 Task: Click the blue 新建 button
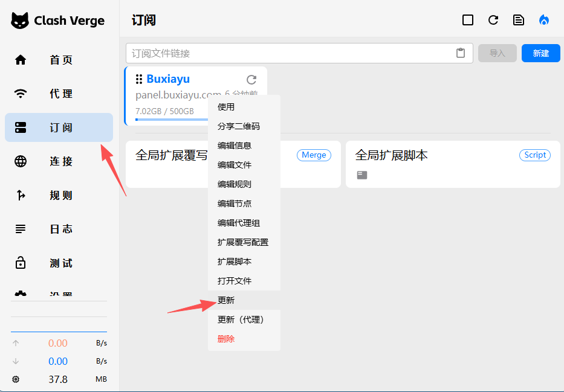pyautogui.click(x=540, y=53)
